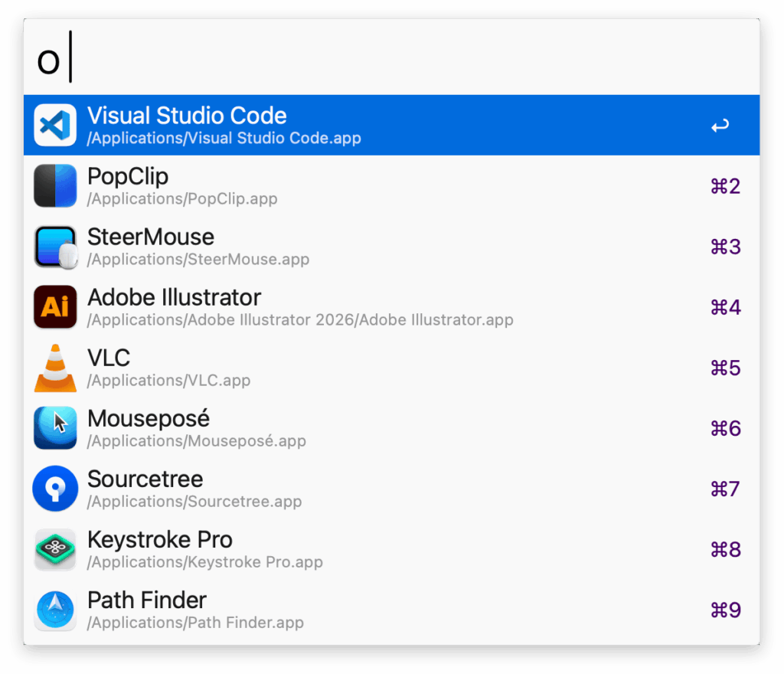Click the ⌘3 shortcut label for SteerMouse
Screen dimensions: 784x674
725,247
